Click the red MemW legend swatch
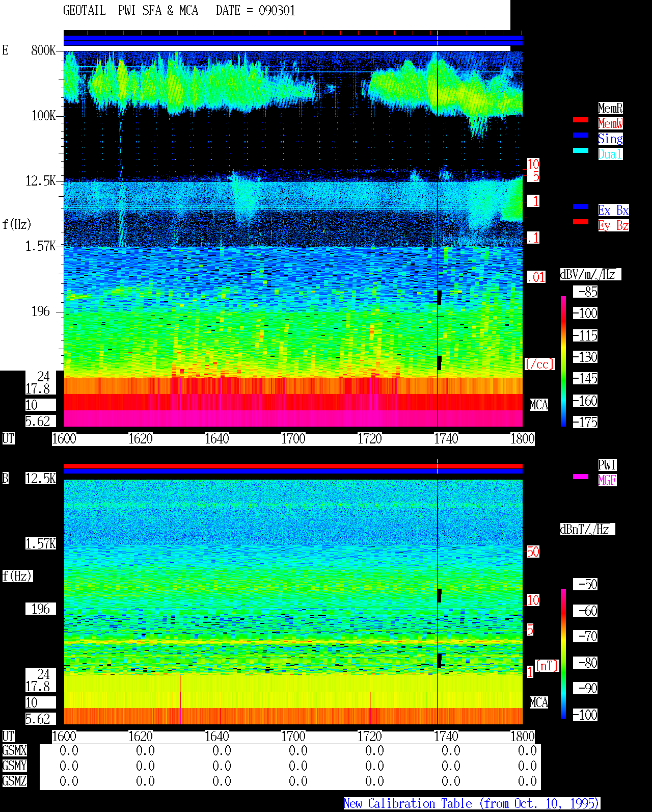 [581, 120]
